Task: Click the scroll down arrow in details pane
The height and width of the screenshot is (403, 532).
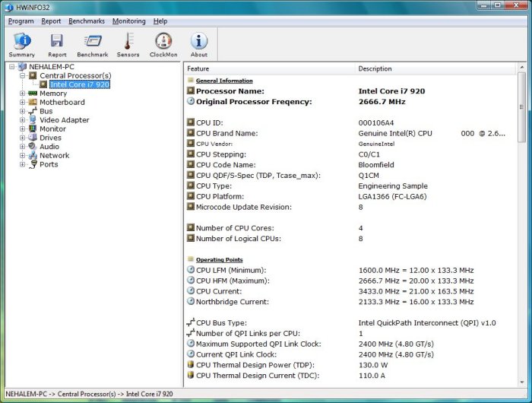Action: coord(522,382)
